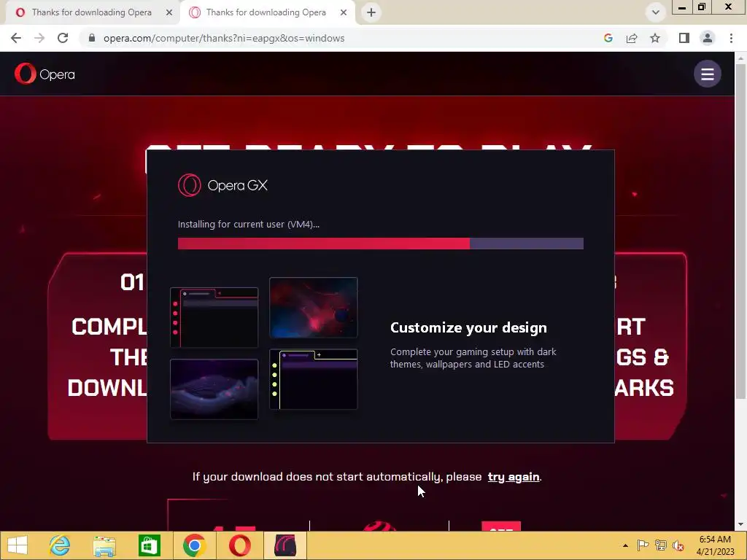Open the Chrome profile avatar
Image resolution: width=747 pixels, height=560 pixels.
point(708,38)
